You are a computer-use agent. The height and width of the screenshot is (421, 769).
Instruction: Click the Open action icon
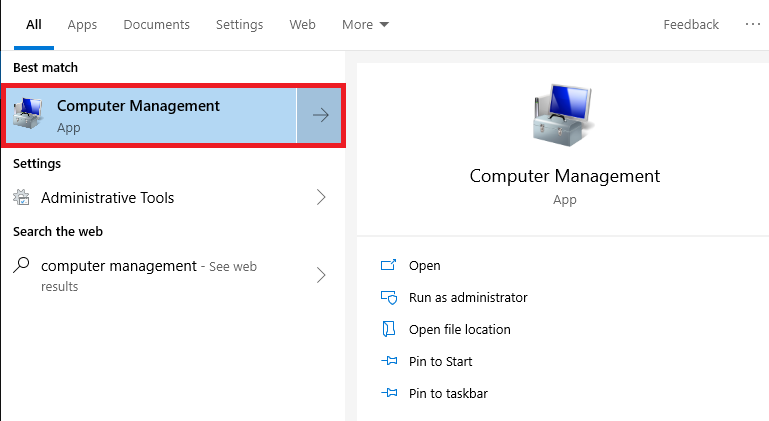[388, 265]
